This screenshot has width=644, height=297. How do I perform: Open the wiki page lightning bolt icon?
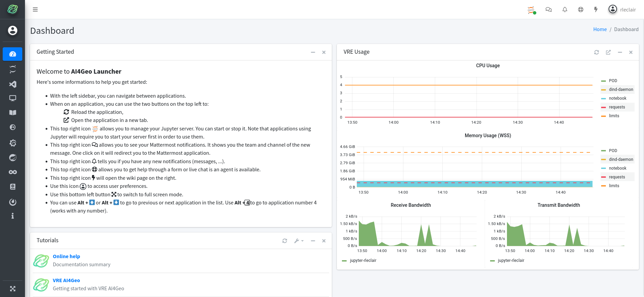coord(596,9)
